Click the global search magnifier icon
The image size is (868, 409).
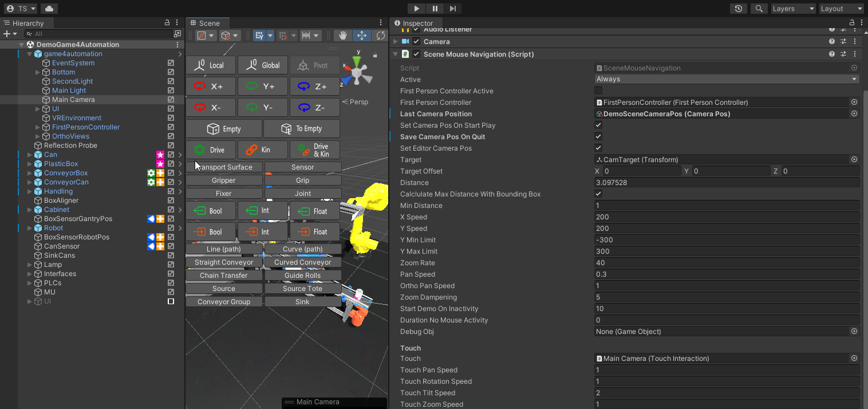click(759, 9)
